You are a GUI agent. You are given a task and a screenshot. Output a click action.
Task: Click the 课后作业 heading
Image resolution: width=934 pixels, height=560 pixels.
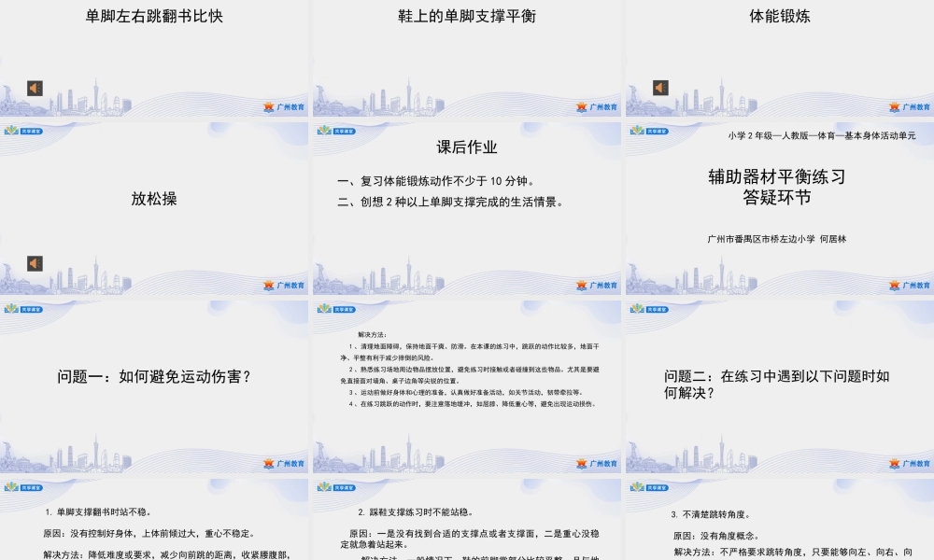(x=467, y=146)
